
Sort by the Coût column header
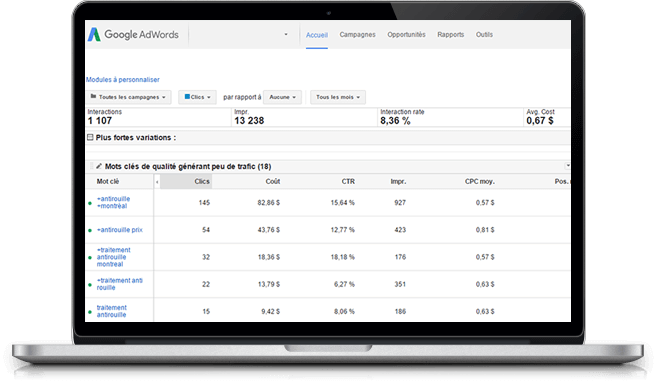[x=273, y=181]
